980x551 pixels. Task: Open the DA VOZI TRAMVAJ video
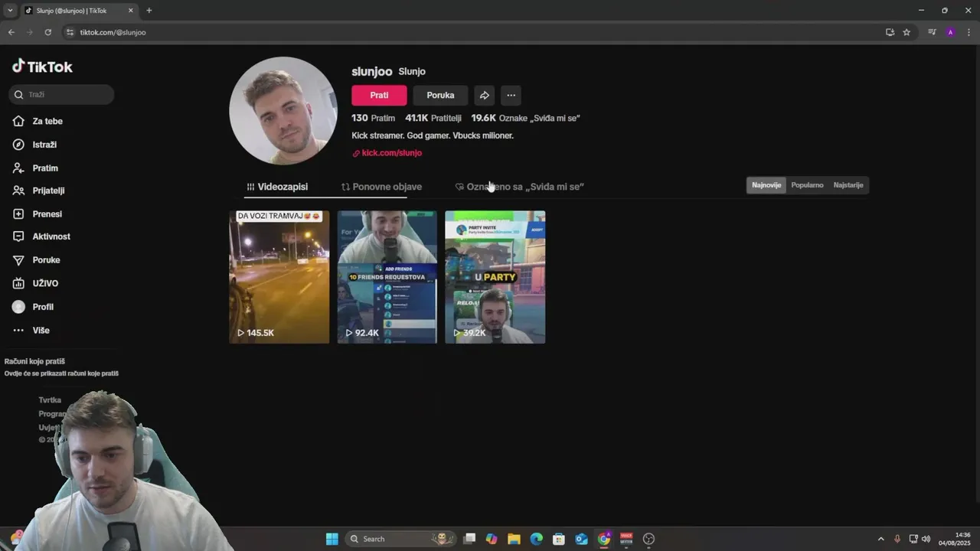[279, 277]
